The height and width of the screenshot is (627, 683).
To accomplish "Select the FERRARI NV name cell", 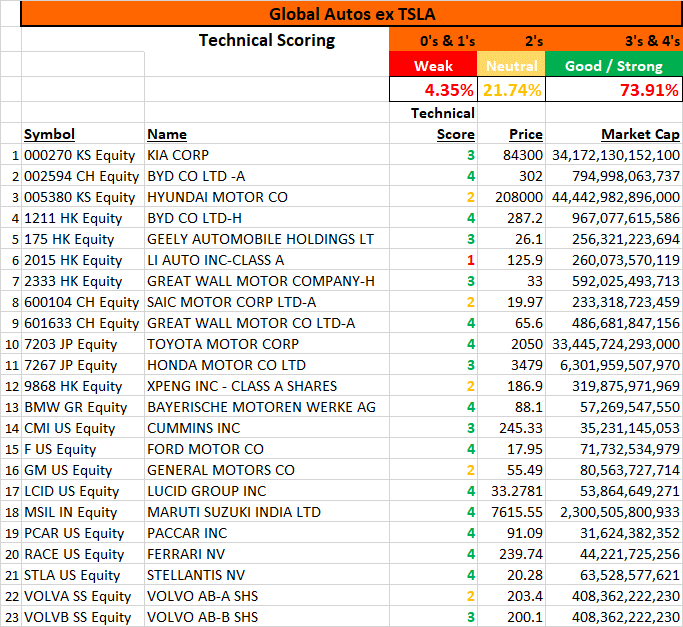I will click(x=267, y=554).
